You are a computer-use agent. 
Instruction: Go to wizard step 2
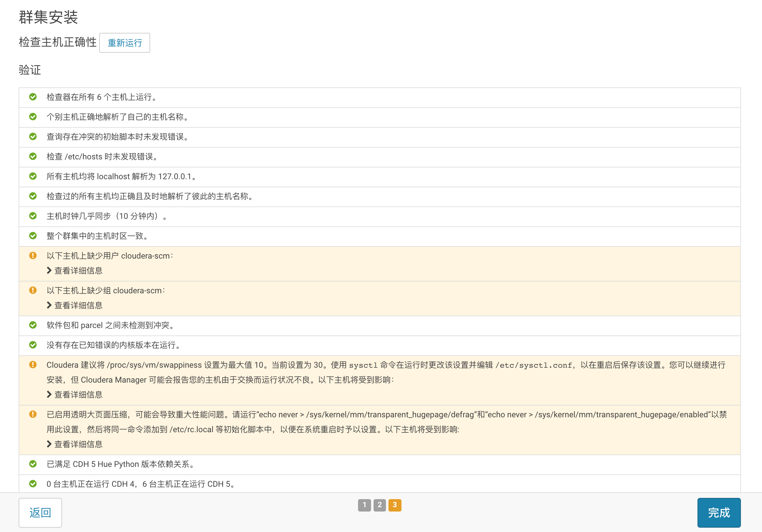pos(380,505)
